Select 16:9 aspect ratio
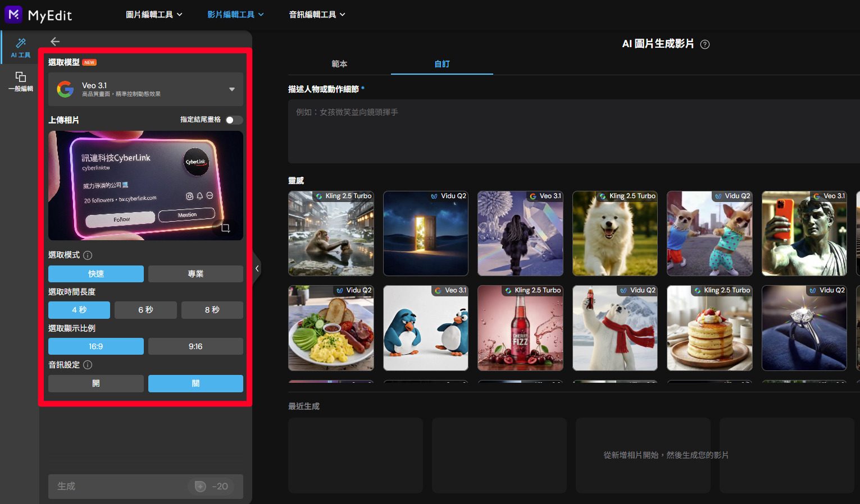860x504 pixels. coord(96,346)
